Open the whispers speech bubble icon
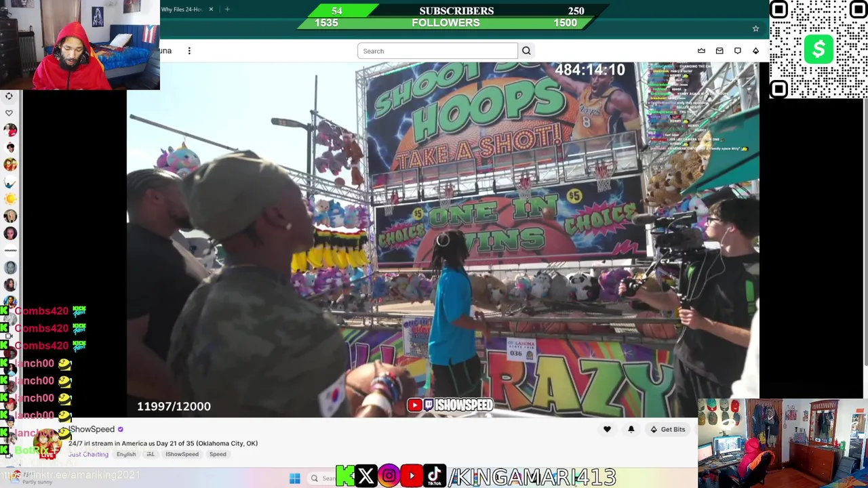The image size is (868, 488). coord(738,51)
